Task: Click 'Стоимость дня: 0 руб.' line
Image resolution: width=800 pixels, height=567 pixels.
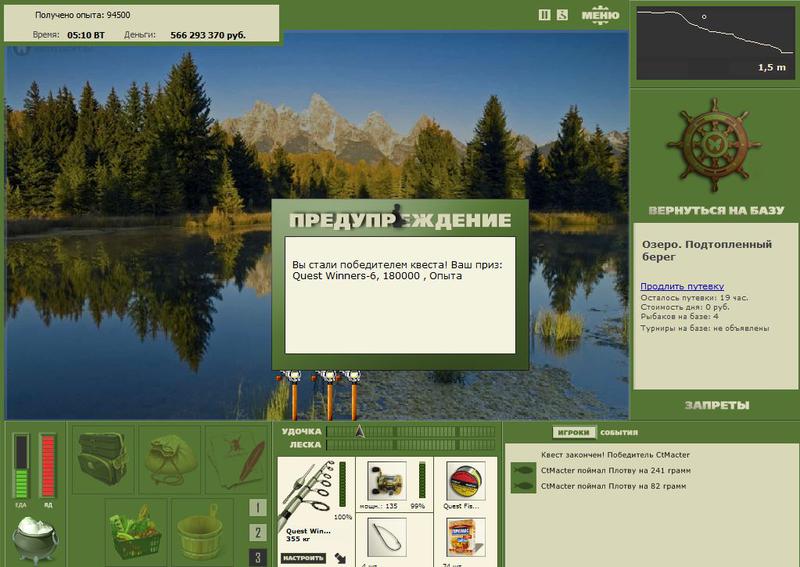Action: [x=685, y=307]
